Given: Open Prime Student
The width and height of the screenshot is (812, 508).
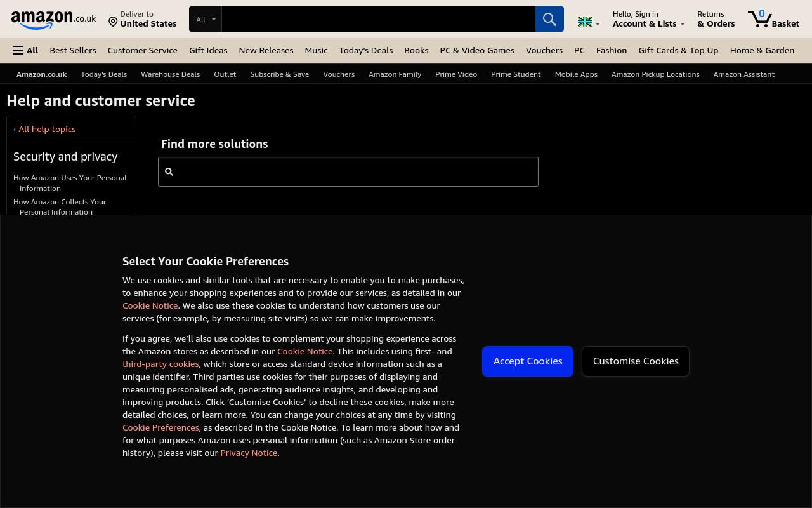Looking at the screenshot, I should [x=516, y=74].
